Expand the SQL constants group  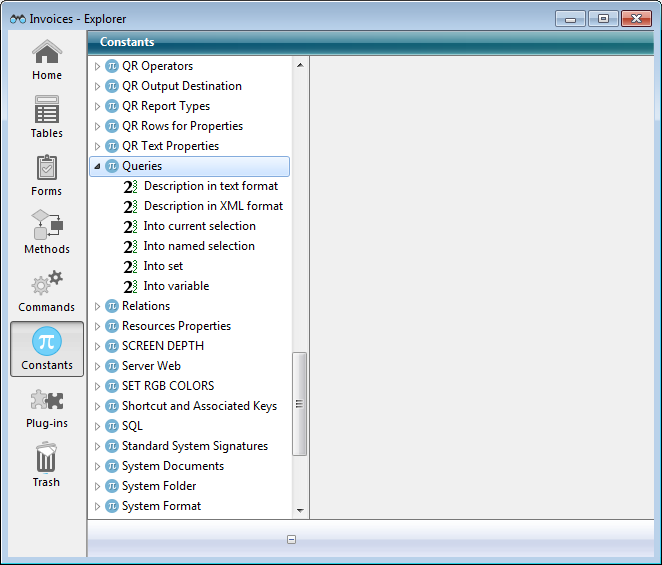click(97, 426)
